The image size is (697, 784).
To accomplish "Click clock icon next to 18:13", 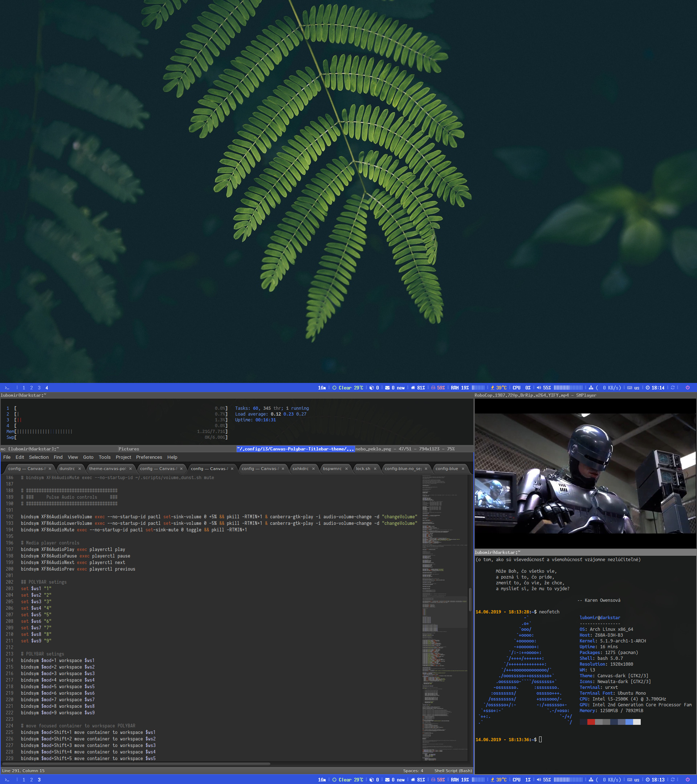I will 648,780.
